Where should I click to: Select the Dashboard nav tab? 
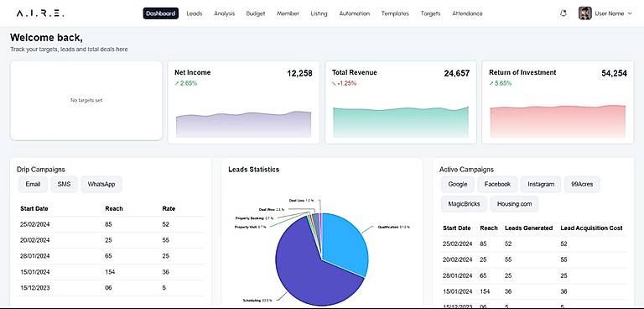[161, 13]
